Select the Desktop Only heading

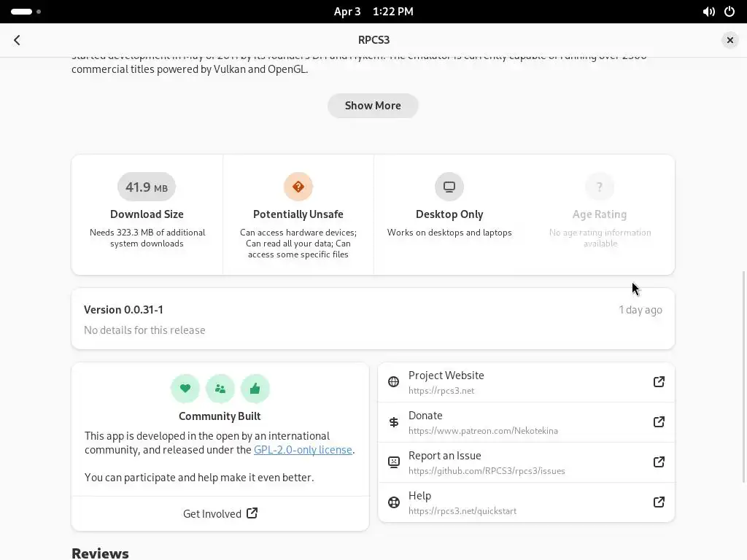coord(449,214)
